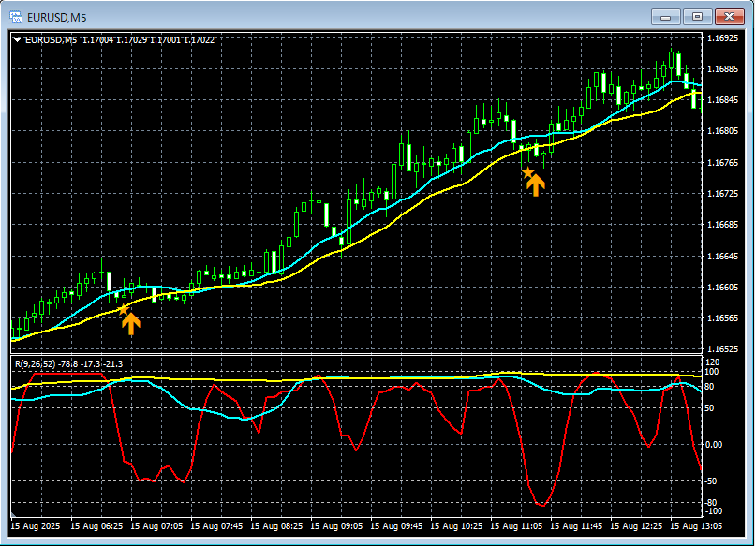Click the 15 Aug 11:45 time label
Viewport: 756px width, 546px height.
click(x=576, y=525)
